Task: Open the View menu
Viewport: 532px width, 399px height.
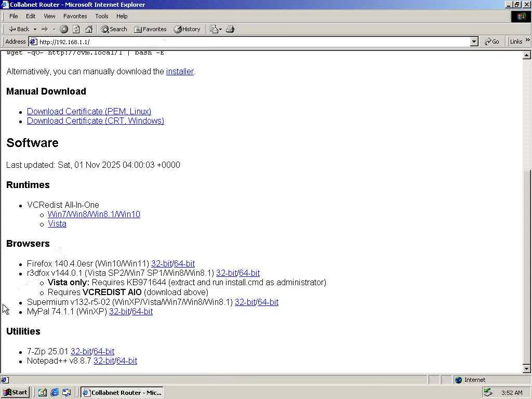Action: click(x=49, y=16)
